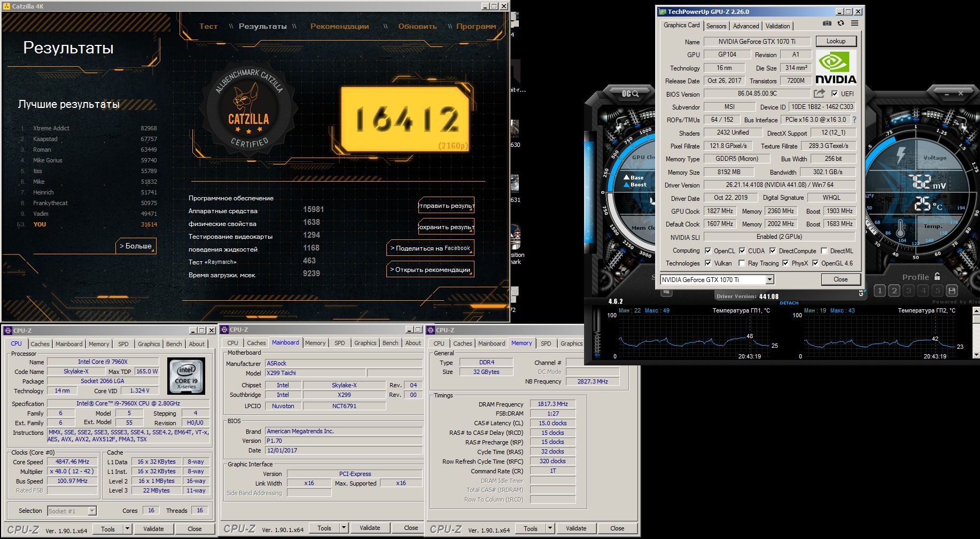Toggle the OpenCL checkbox
Viewport: 980px width, 539px height.
[x=708, y=251]
